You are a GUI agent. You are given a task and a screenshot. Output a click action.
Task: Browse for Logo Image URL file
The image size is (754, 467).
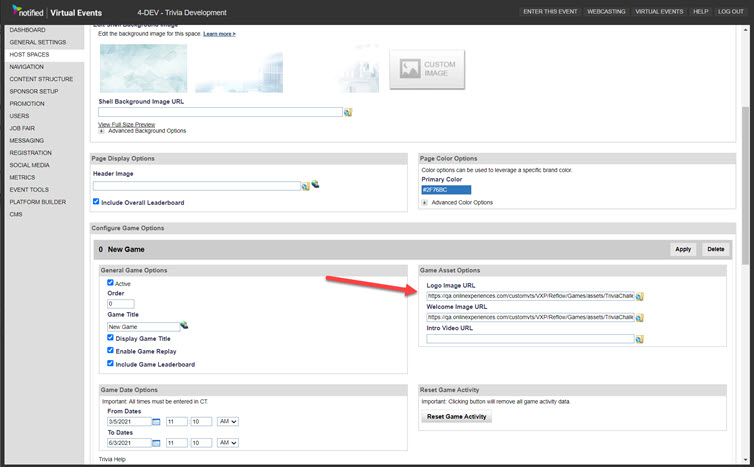640,297
